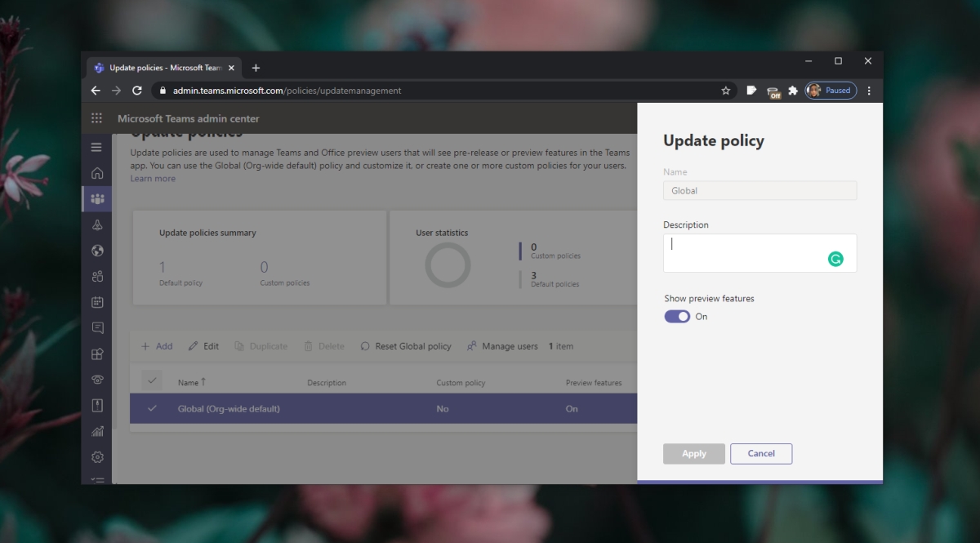Image resolution: width=980 pixels, height=543 pixels.
Task: Click the disabled Name field showing Global
Action: (x=759, y=190)
